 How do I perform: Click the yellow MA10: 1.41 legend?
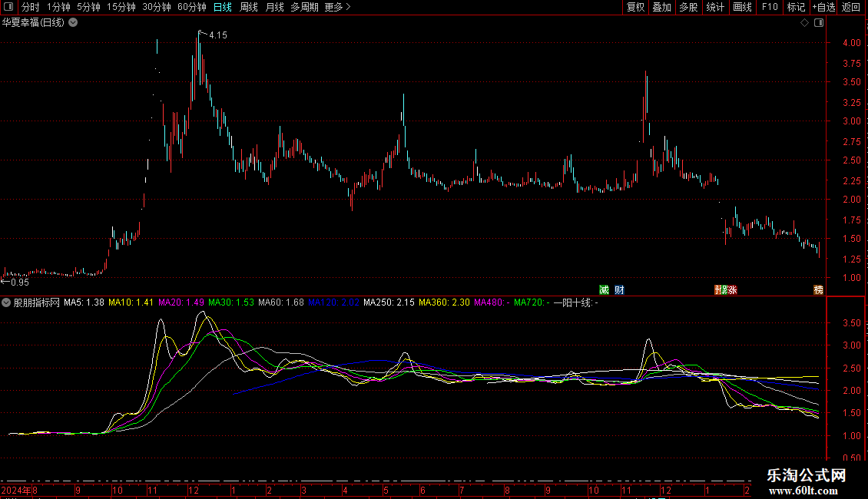pyautogui.click(x=131, y=302)
